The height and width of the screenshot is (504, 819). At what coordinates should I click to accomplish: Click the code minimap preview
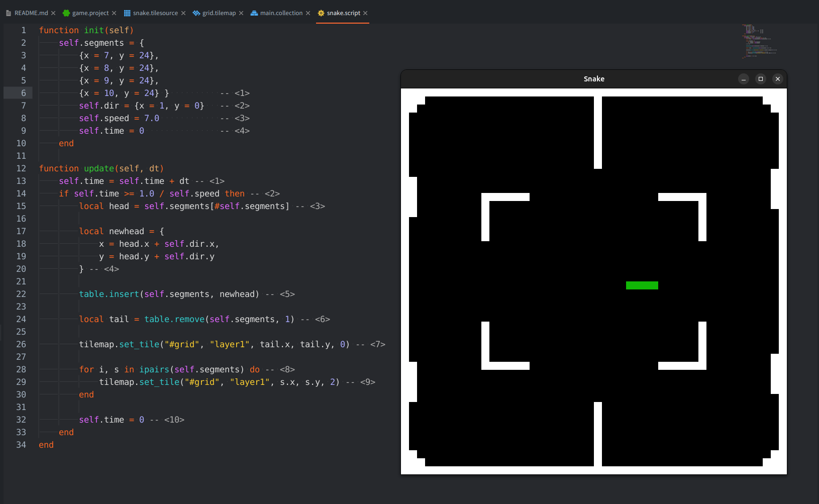pyautogui.click(x=759, y=41)
